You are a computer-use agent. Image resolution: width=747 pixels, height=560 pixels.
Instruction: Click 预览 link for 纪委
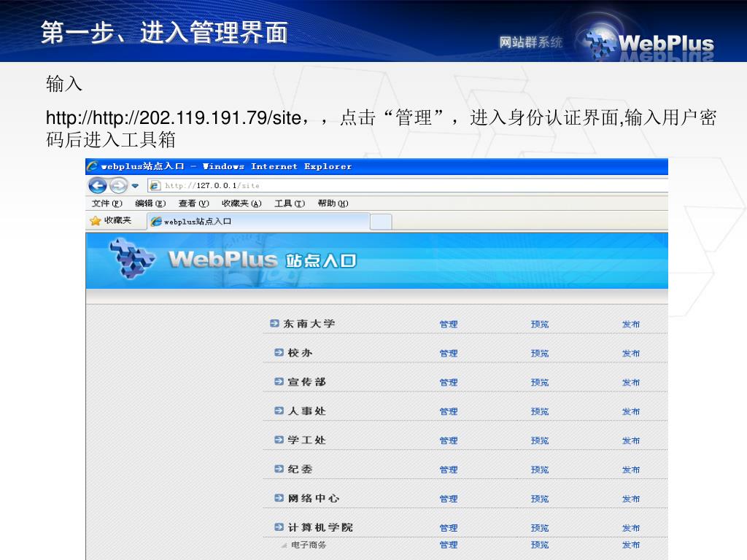(x=540, y=470)
